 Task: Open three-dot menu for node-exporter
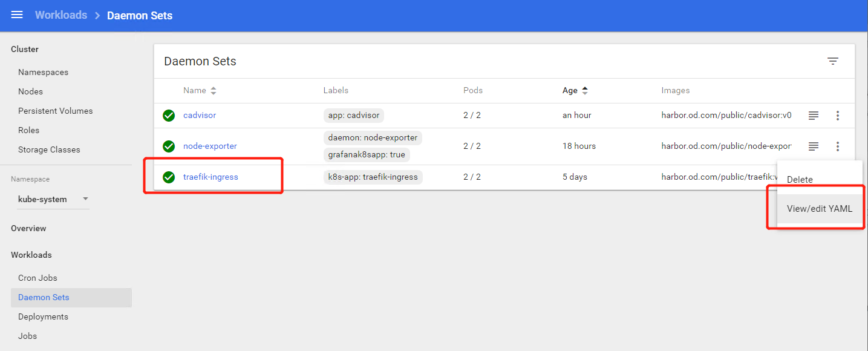(838, 146)
